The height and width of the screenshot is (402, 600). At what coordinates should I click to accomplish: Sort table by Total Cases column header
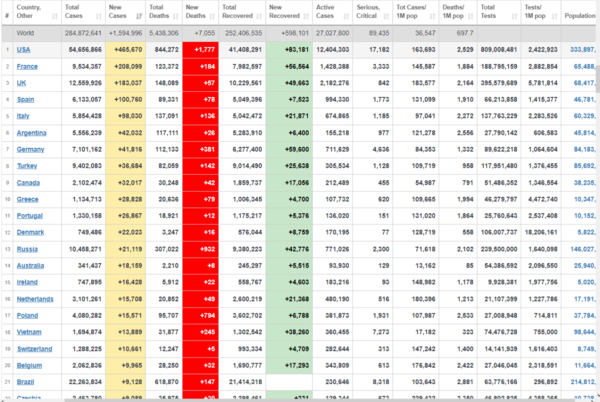point(77,14)
